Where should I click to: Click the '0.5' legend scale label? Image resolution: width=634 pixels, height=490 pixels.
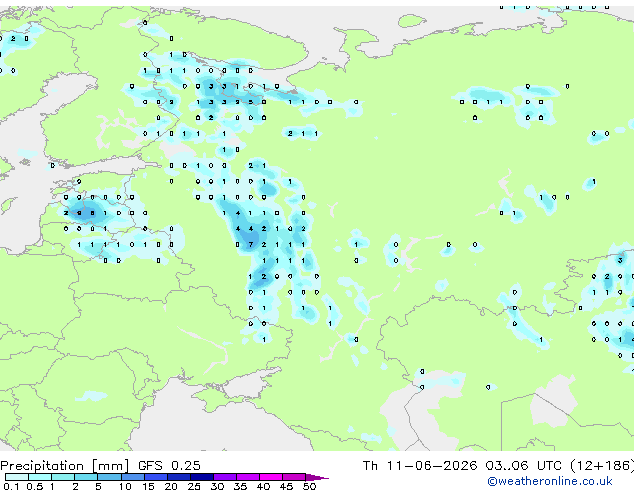point(35,486)
